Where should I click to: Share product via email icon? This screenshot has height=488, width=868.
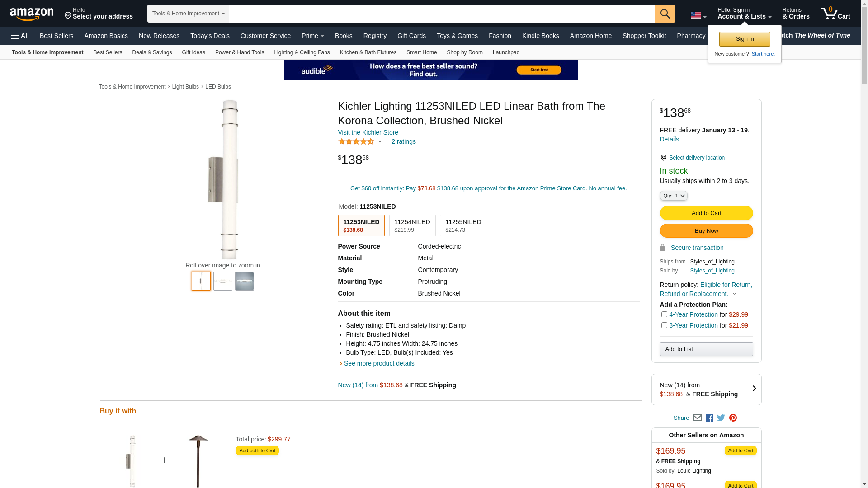(x=697, y=418)
